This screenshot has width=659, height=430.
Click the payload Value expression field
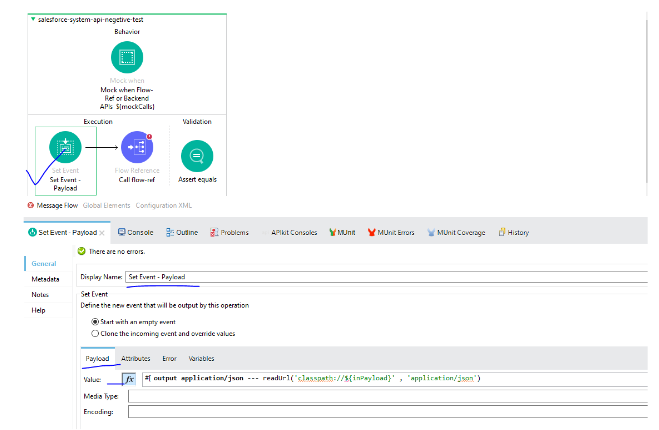(x=395, y=379)
